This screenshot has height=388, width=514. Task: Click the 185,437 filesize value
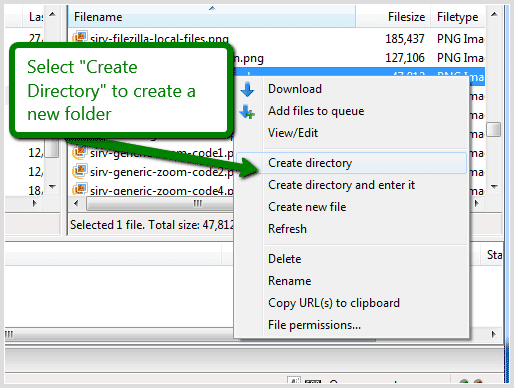click(x=405, y=39)
